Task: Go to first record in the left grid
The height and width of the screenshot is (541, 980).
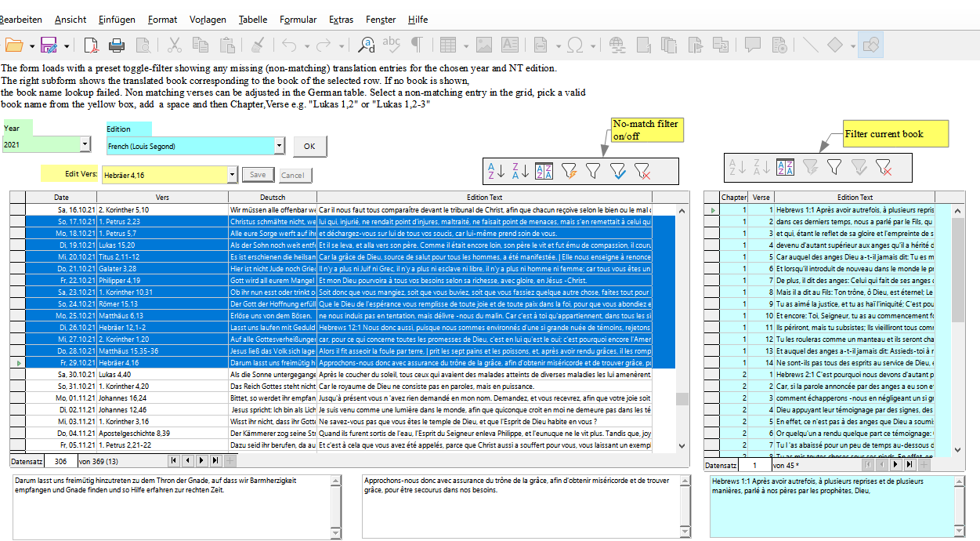Action: [x=175, y=461]
